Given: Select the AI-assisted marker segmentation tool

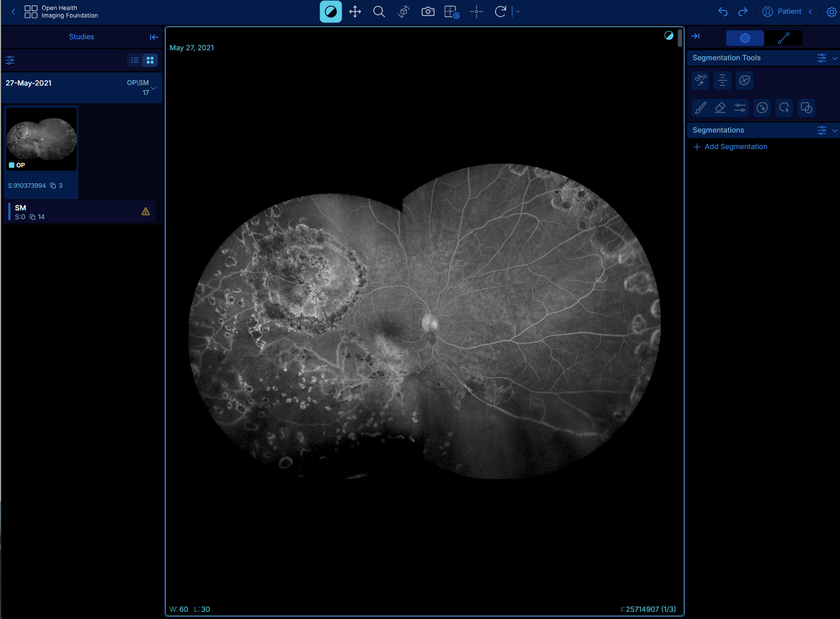Looking at the screenshot, I should pos(700,81).
